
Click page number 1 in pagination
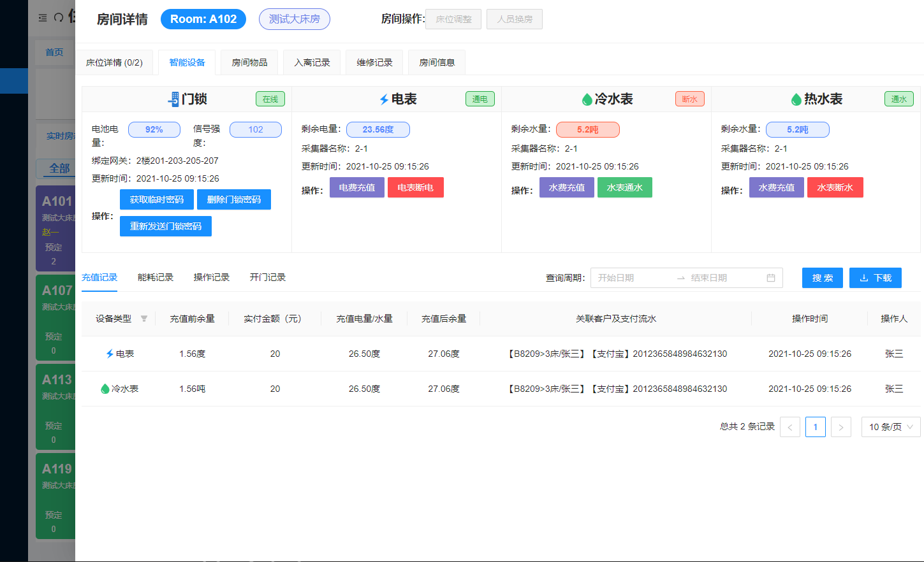tap(816, 427)
